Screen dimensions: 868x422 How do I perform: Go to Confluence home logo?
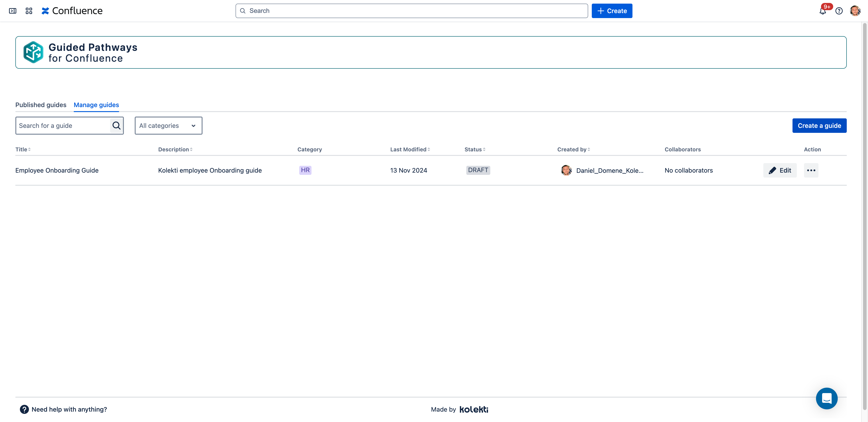(72, 11)
